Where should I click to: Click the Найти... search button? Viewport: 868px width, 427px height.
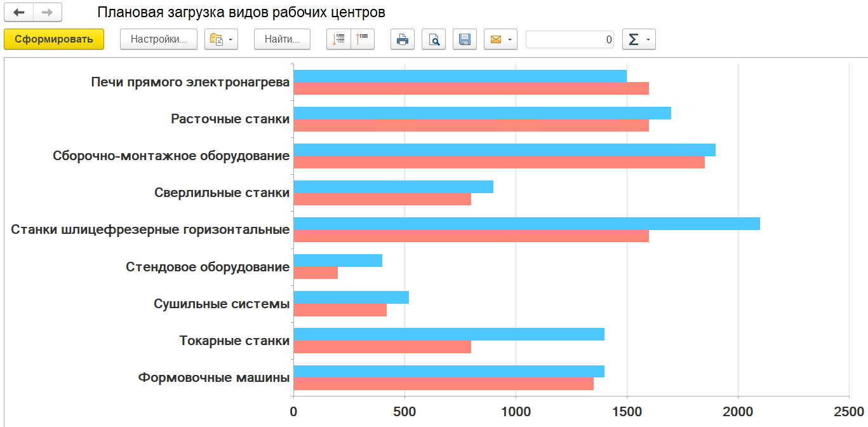click(x=282, y=39)
